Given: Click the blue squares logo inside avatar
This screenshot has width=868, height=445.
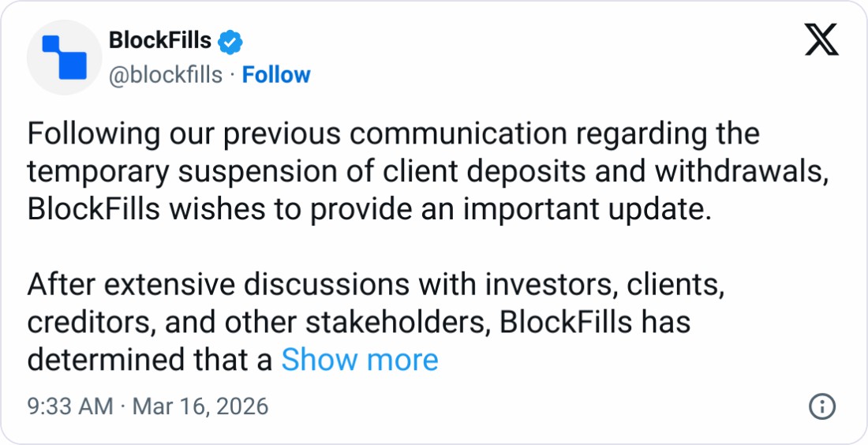Looking at the screenshot, I should click(62, 58).
